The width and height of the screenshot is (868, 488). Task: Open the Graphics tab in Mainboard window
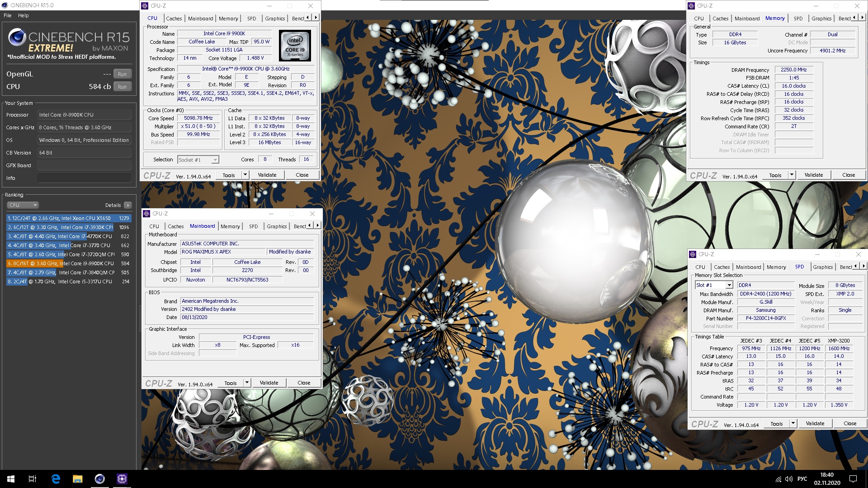tap(277, 226)
